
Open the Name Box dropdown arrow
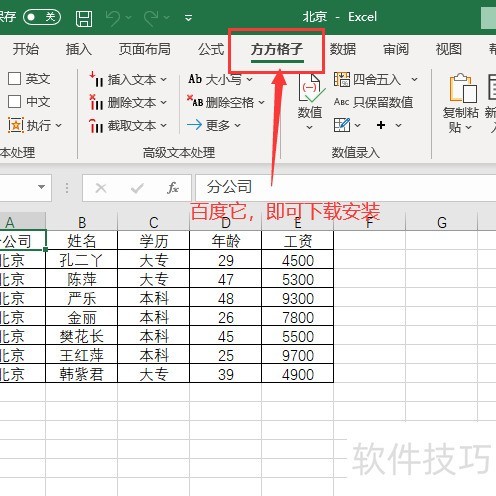coord(41,187)
